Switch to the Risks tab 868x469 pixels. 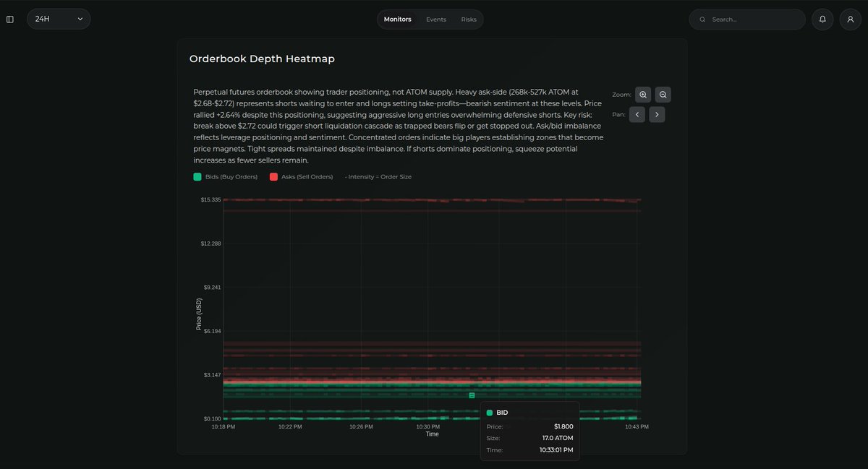[469, 20]
